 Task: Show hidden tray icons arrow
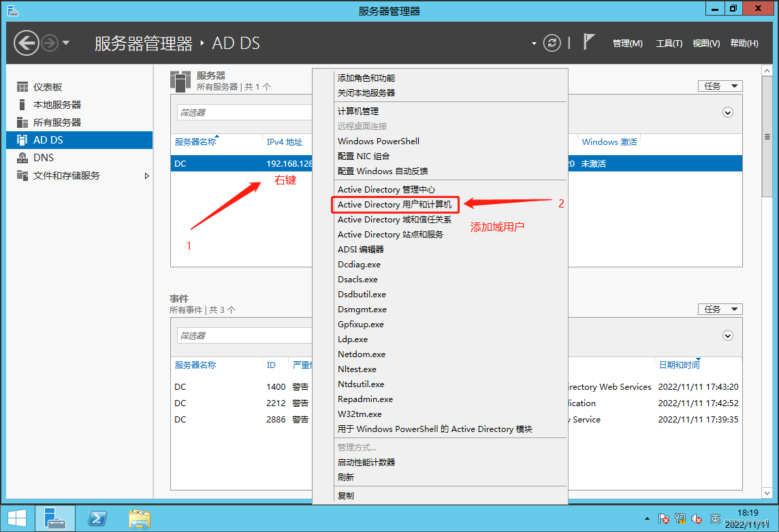[647, 519]
